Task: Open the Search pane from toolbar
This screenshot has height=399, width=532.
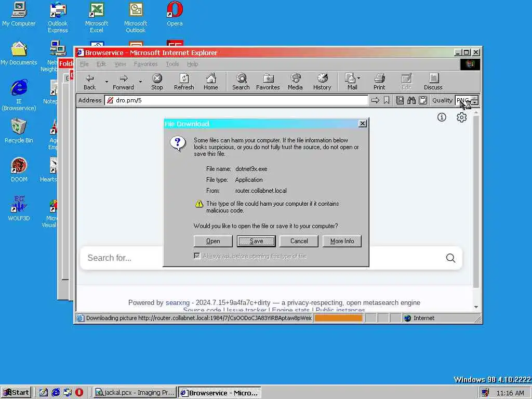Action: pos(241,82)
